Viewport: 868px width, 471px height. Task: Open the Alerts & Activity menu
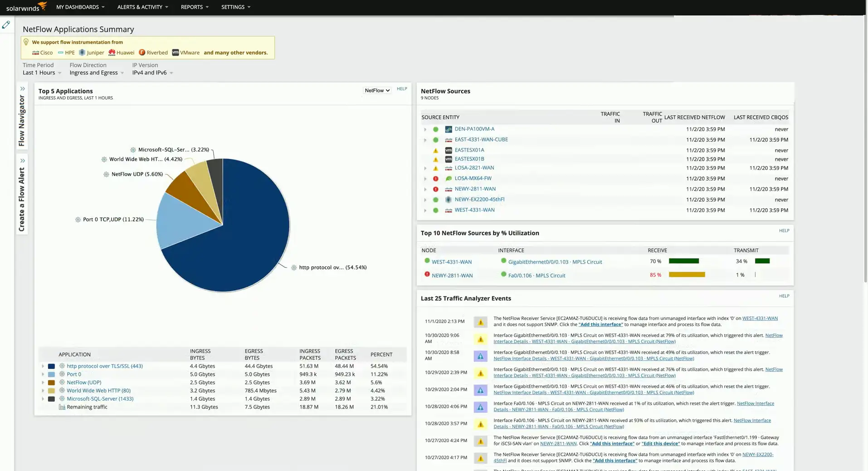142,7
